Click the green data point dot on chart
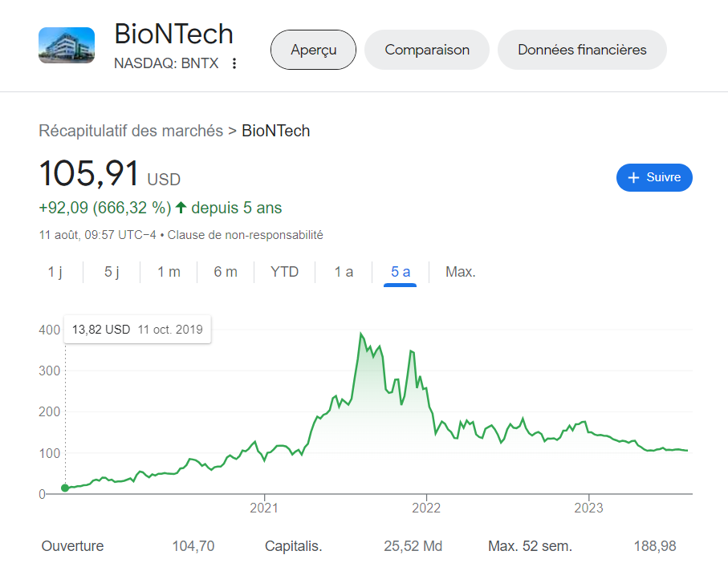The width and height of the screenshot is (728, 563). (x=65, y=488)
